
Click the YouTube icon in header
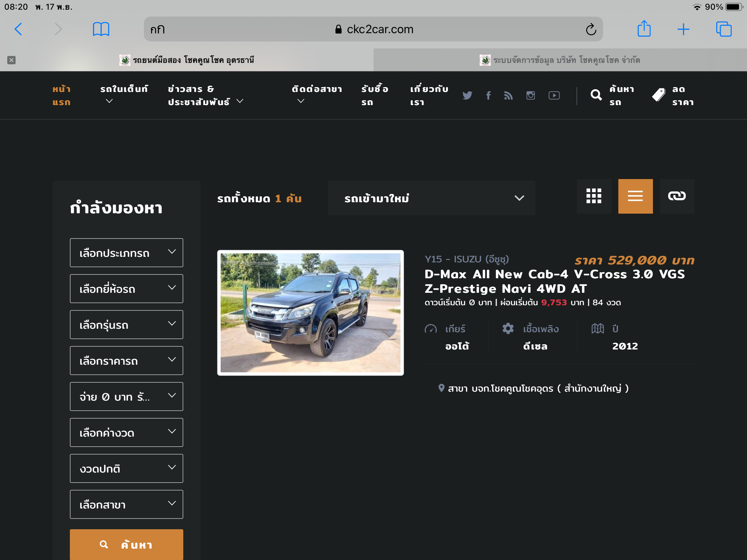(554, 95)
